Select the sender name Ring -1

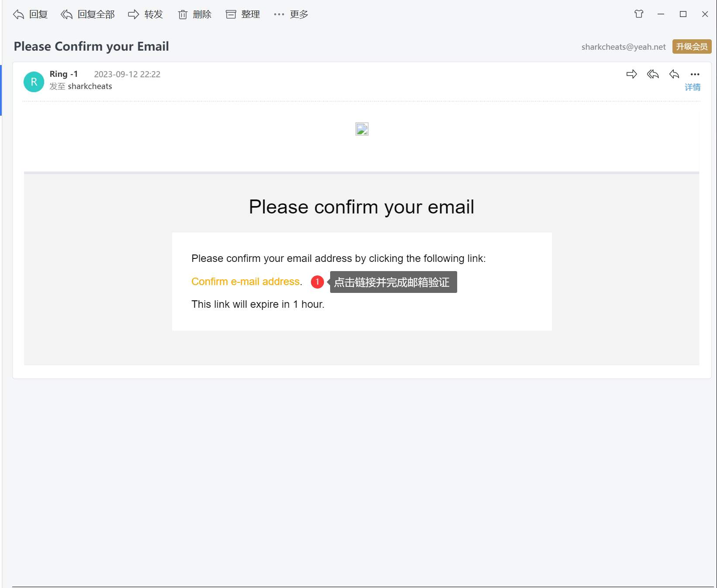point(64,74)
